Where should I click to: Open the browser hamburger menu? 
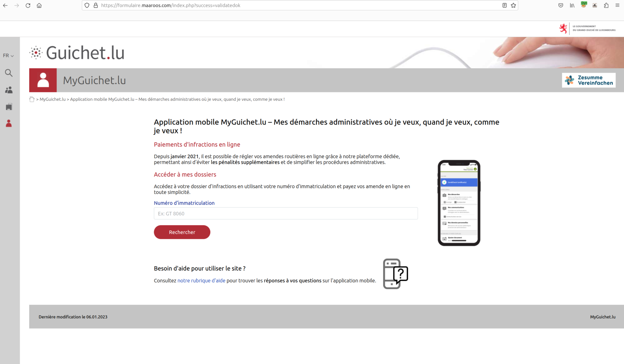click(x=617, y=6)
